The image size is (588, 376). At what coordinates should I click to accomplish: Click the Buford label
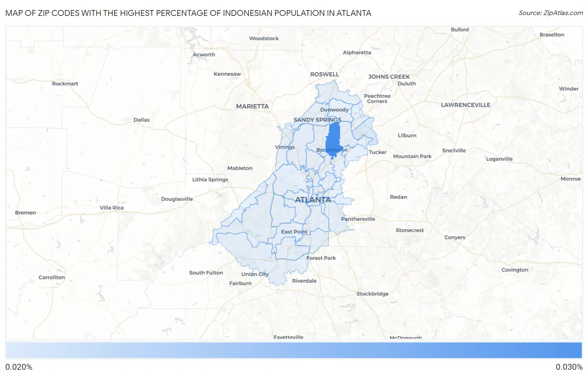pos(460,30)
